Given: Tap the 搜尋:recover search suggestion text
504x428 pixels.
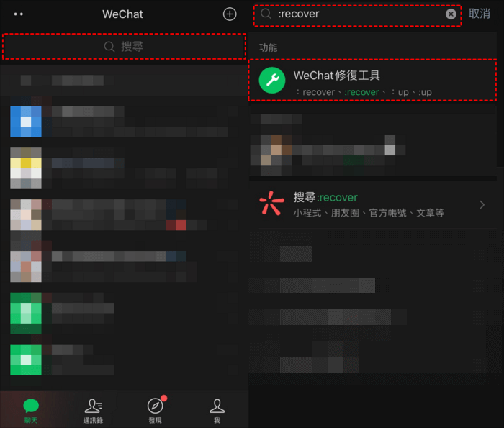Looking at the screenshot, I should coord(325,197).
